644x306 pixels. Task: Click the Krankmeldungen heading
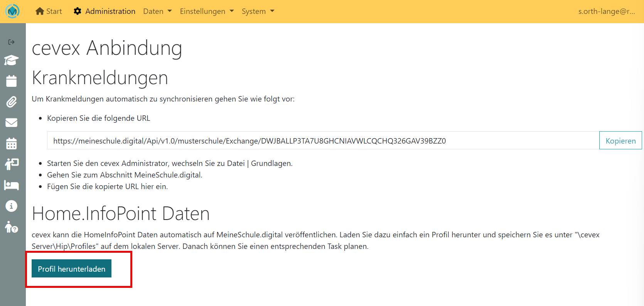click(100, 78)
